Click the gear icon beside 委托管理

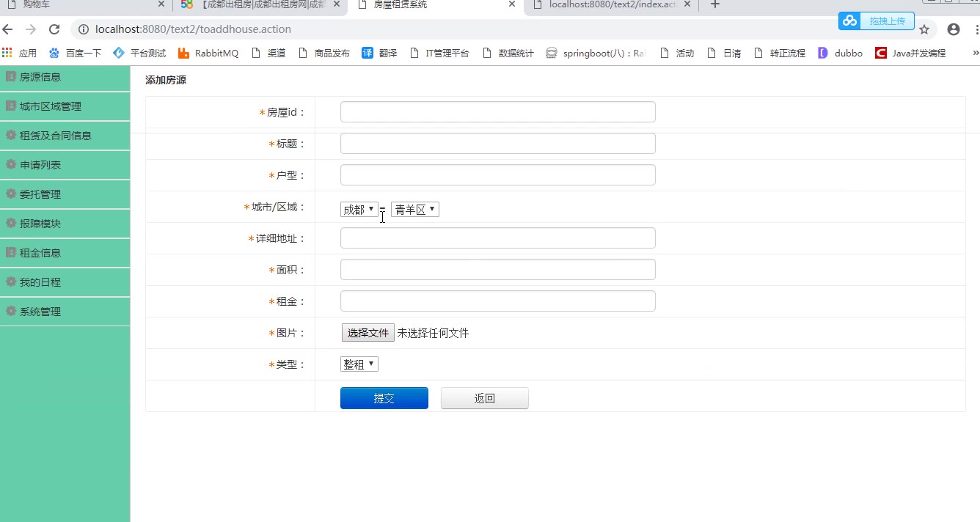(x=11, y=194)
